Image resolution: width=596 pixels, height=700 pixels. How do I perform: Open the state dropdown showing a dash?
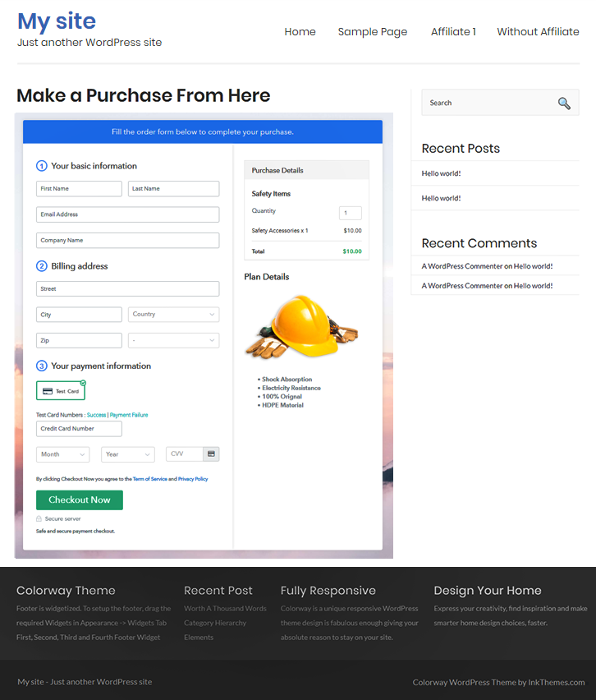(173, 340)
